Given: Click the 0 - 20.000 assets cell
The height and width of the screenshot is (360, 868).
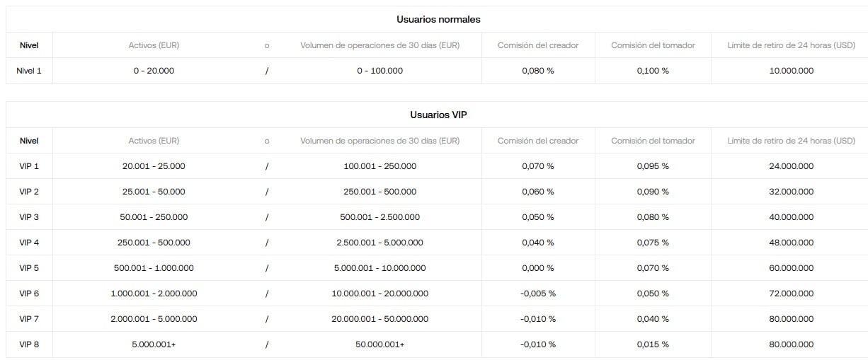Looking at the screenshot, I should (154, 71).
